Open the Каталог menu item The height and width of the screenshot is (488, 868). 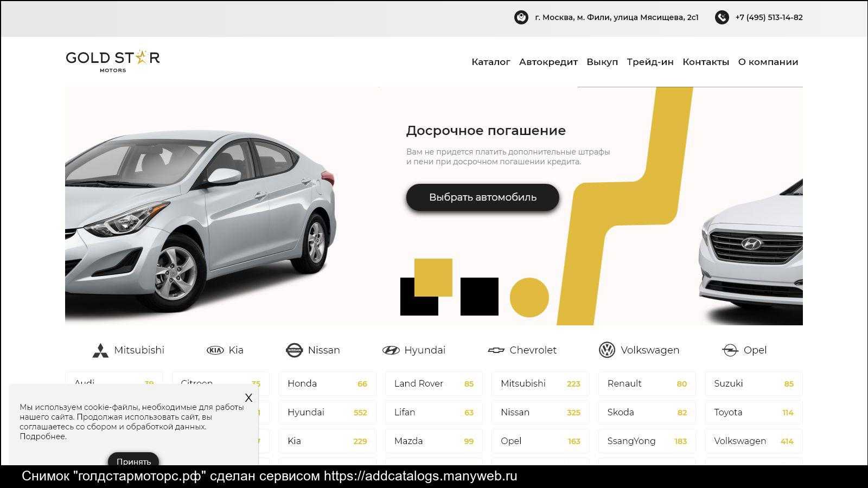click(491, 62)
